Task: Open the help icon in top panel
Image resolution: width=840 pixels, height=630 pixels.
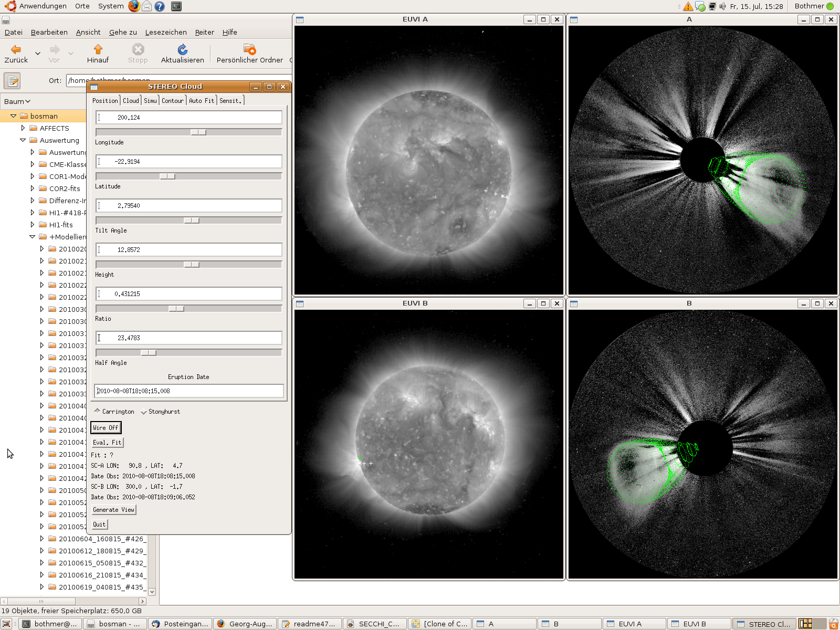Action: coord(160,6)
